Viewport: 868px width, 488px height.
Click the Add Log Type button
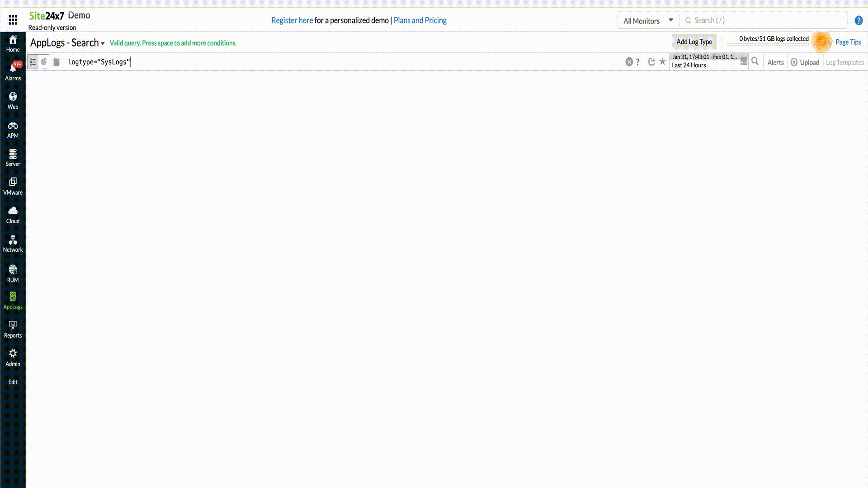(x=694, y=42)
